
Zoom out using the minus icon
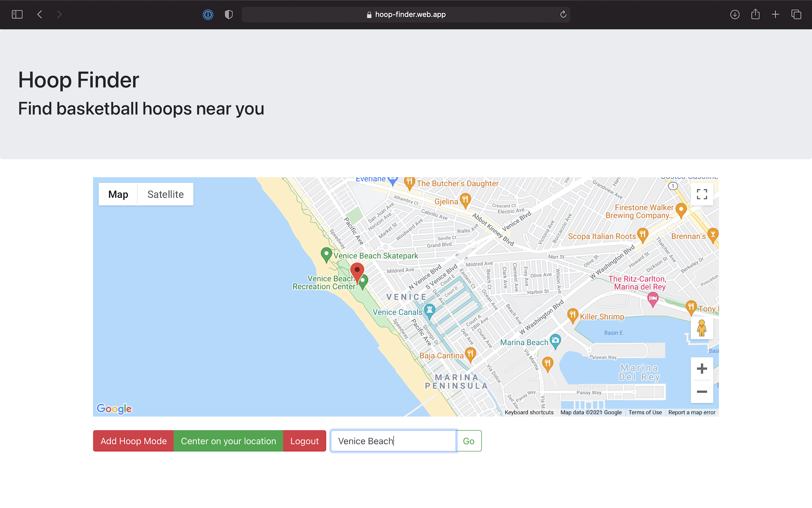coord(702,392)
